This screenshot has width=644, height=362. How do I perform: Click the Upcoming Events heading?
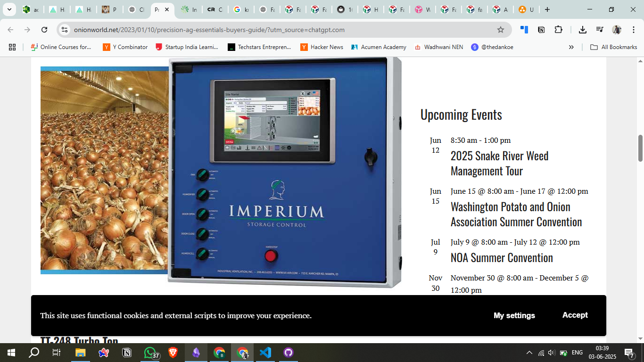pos(461,115)
